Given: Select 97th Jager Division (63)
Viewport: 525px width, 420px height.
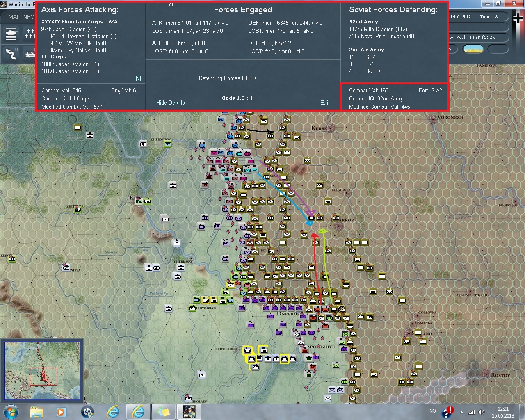Looking at the screenshot, I should [x=69, y=30].
